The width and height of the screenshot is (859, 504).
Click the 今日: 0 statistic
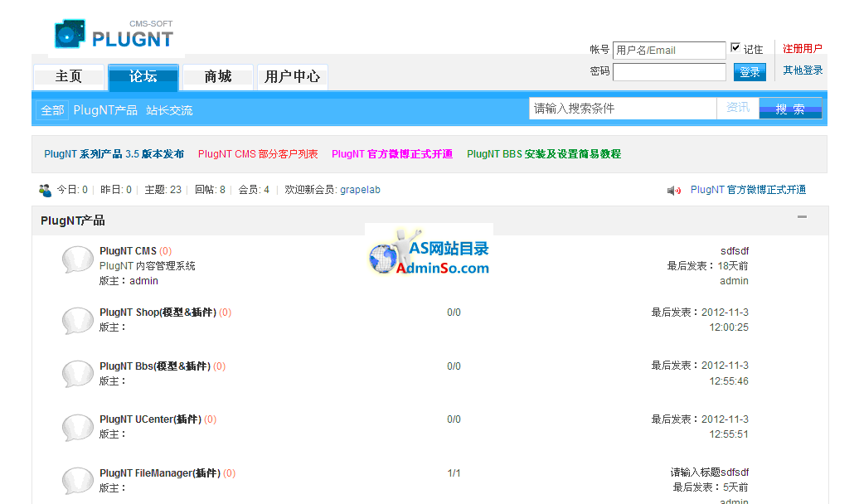tap(72, 190)
